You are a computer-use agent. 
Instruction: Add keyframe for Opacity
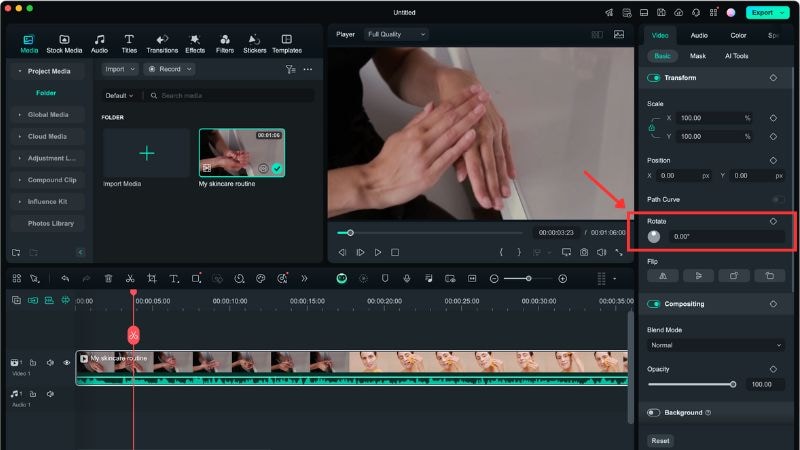coord(773,369)
